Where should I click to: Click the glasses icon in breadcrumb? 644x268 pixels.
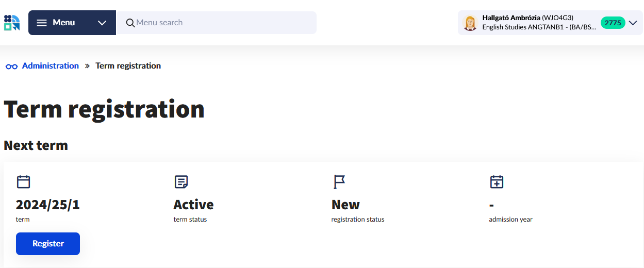coord(12,66)
